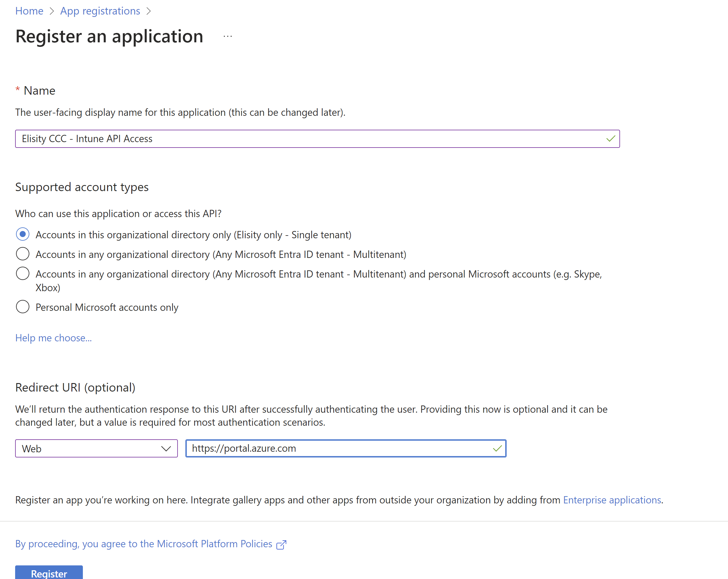Click green checkmark in Redirect URI field

(497, 448)
